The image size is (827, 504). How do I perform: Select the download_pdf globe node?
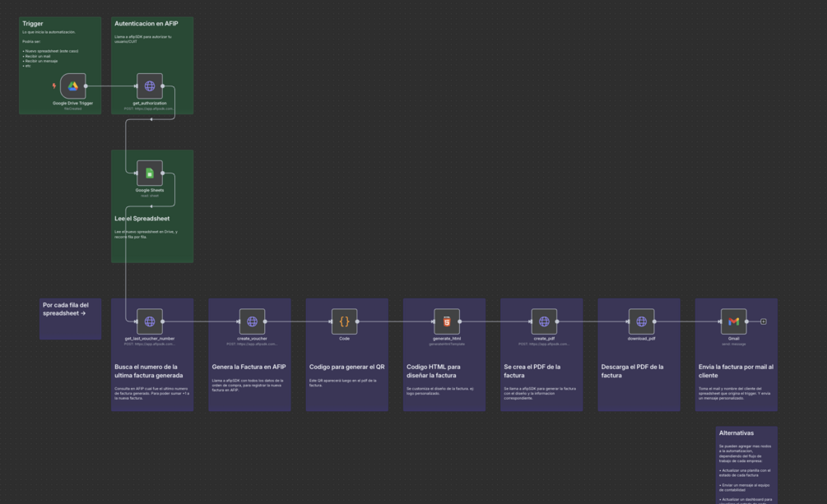pos(641,321)
